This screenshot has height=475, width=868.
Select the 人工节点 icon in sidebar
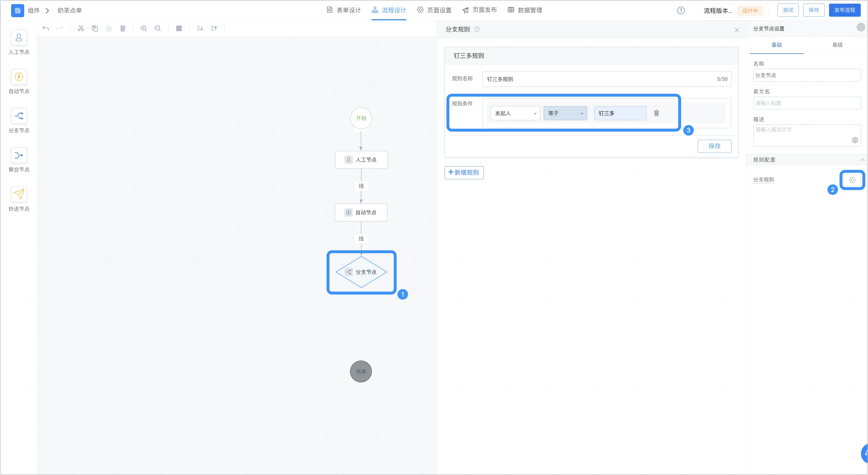pos(19,37)
